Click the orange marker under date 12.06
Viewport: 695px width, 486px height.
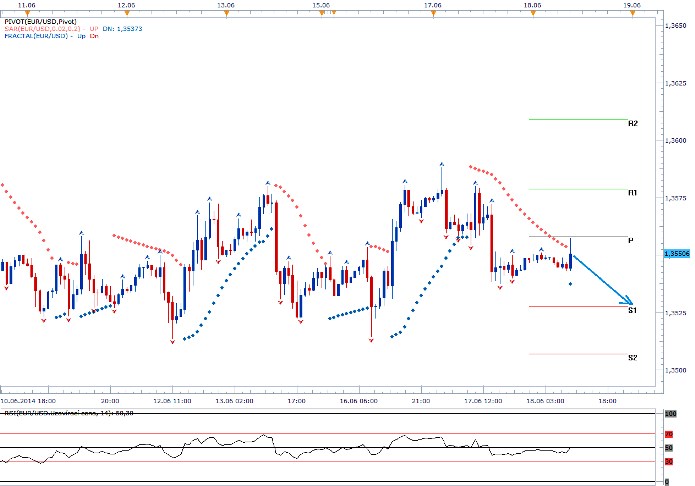coord(127,13)
